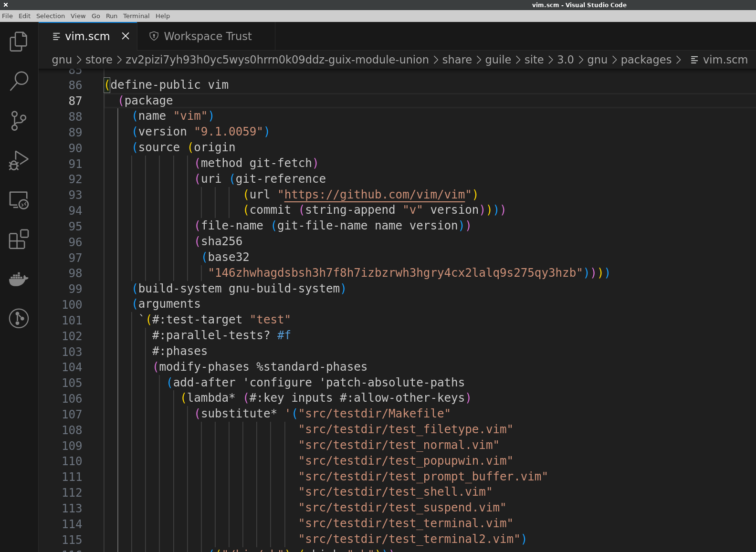This screenshot has width=756, height=552.
Task: Place cursor on 'define-public vim' text
Action: (169, 85)
